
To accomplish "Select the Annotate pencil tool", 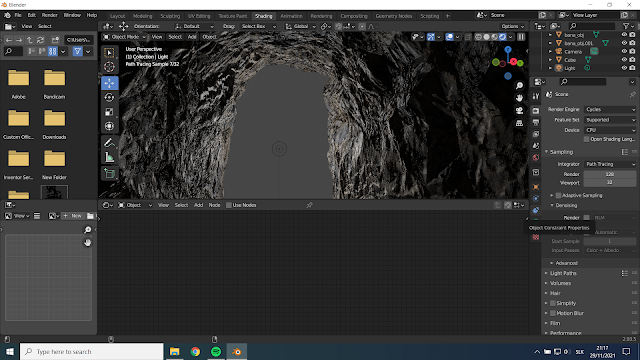I will click(x=109, y=143).
